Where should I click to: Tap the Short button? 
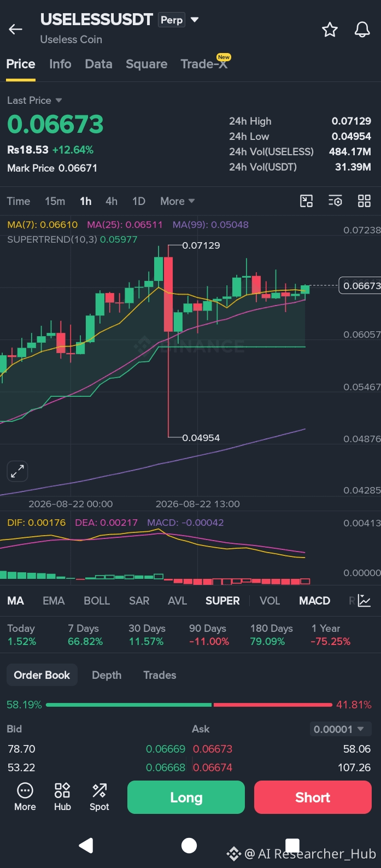313,797
